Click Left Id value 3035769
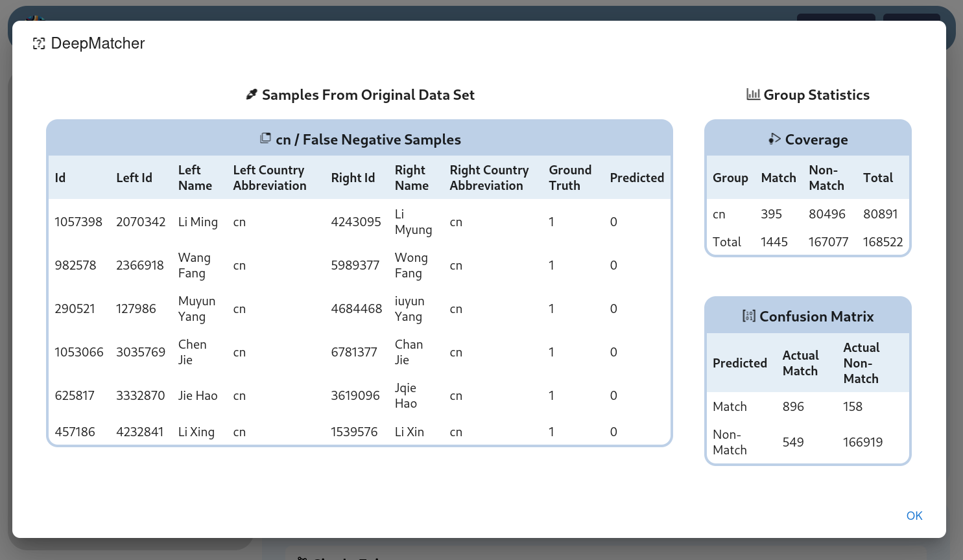963x560 pixels. tap(141, 352)
